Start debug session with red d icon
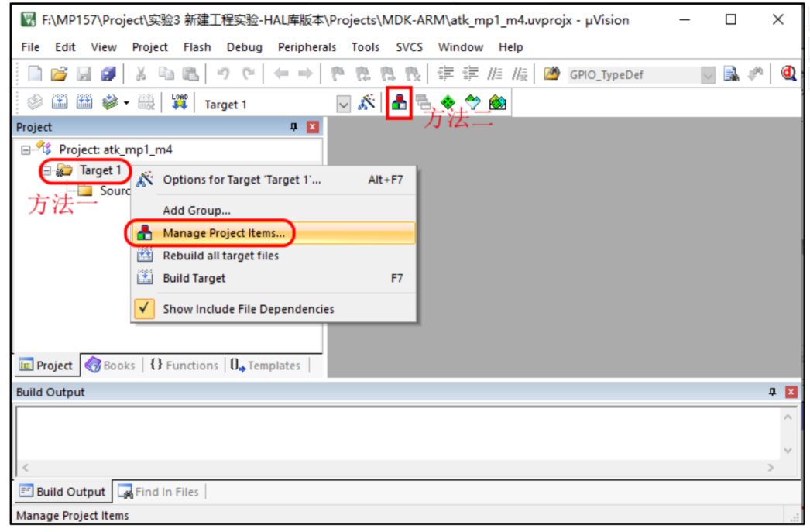The height and width of the screenshot is (532, 810). [788, 74]
